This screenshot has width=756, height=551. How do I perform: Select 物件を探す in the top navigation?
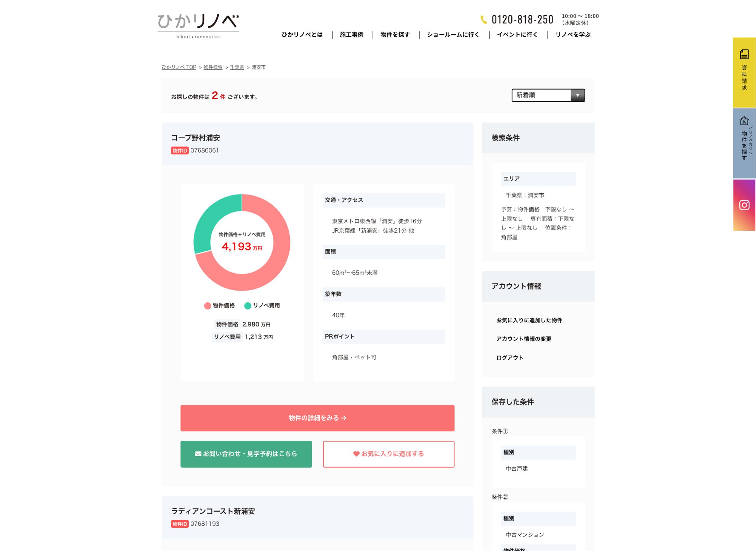pos(395,35)
